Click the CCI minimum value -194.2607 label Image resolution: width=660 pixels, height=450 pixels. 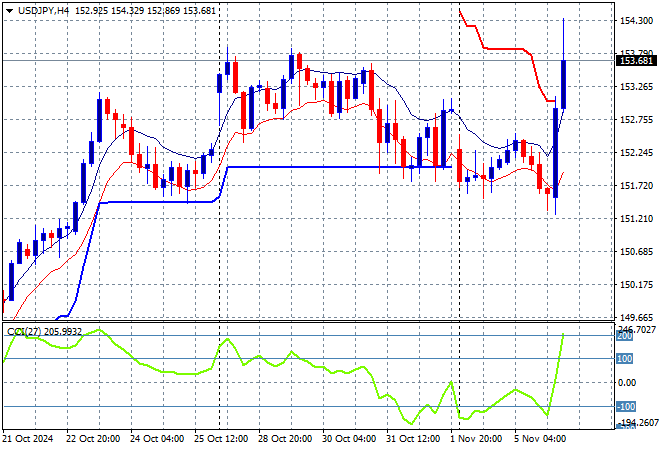tap(638, 422)
